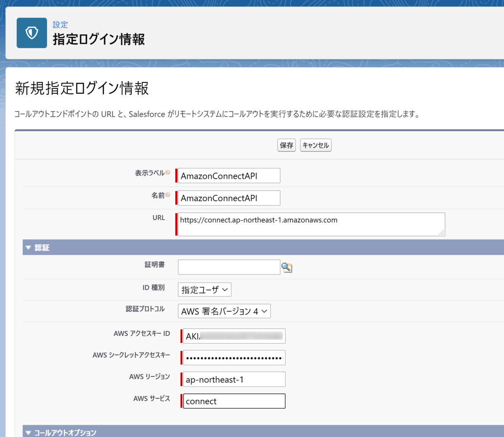Click the AWS サービス field
Screen dimensions: 504x437
click(234, 401)
